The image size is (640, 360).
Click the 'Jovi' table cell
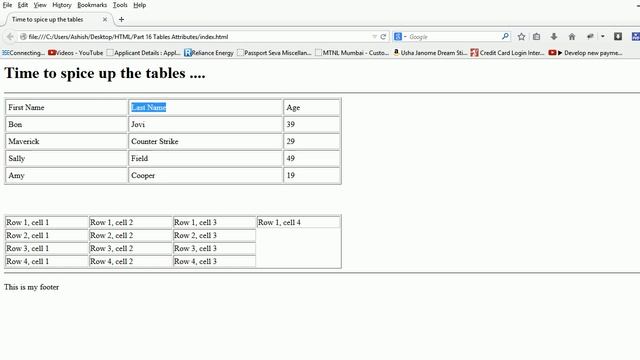coord(206,124)
